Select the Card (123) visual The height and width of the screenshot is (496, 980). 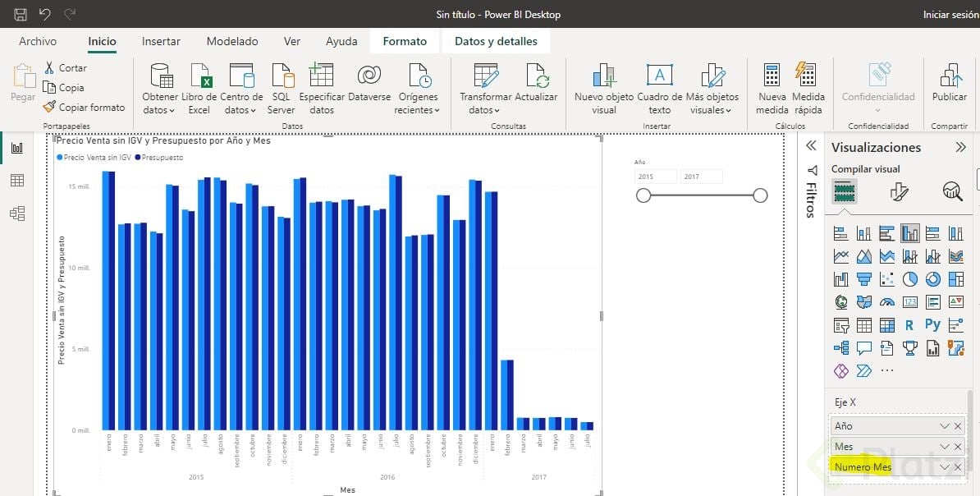click(910, 302)
